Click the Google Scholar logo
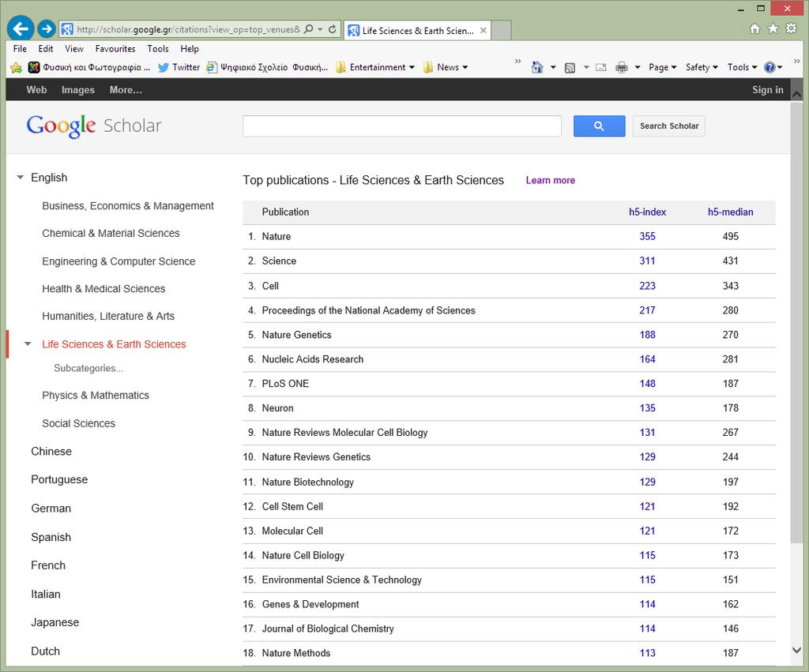Viewport: 809px width, 672px height. (x=94, y=126)
